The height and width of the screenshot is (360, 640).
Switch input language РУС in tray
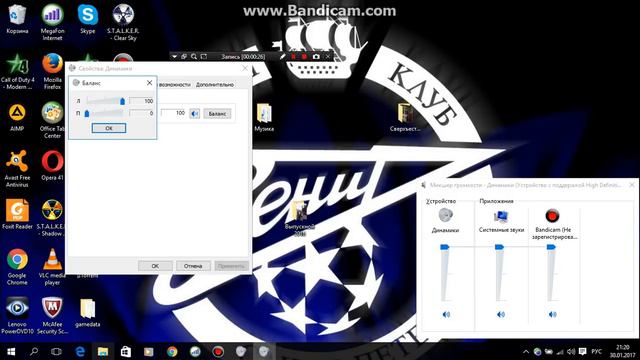click(x=596, y=351)
